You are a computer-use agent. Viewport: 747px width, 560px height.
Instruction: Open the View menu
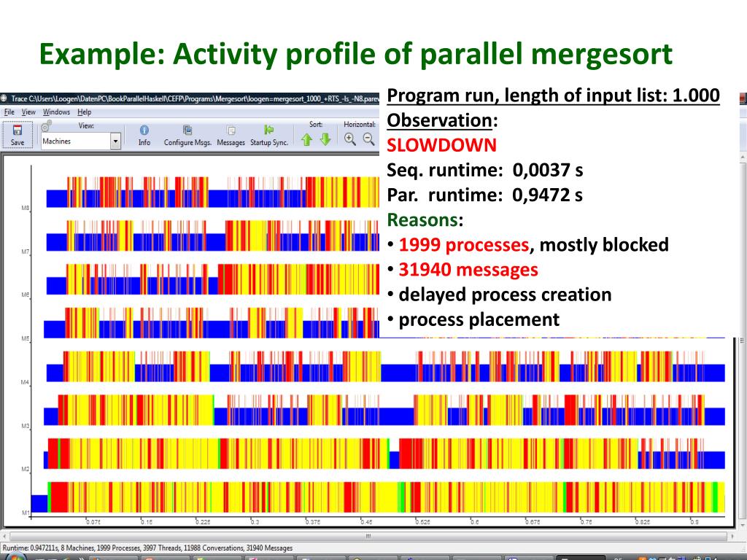(x=28, y=112)
